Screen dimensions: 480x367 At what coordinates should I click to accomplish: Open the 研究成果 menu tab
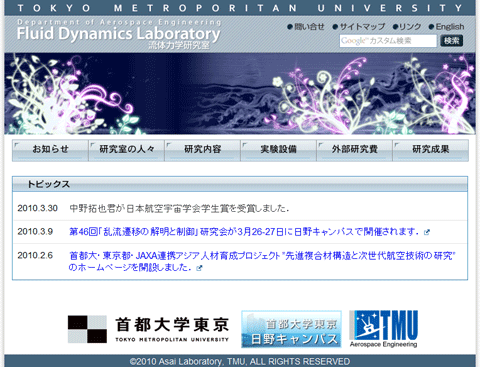[431, 150]
